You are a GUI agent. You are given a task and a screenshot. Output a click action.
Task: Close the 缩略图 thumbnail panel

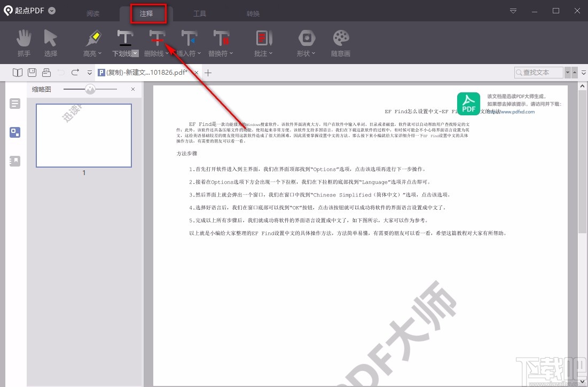click(x=133, y=89)
